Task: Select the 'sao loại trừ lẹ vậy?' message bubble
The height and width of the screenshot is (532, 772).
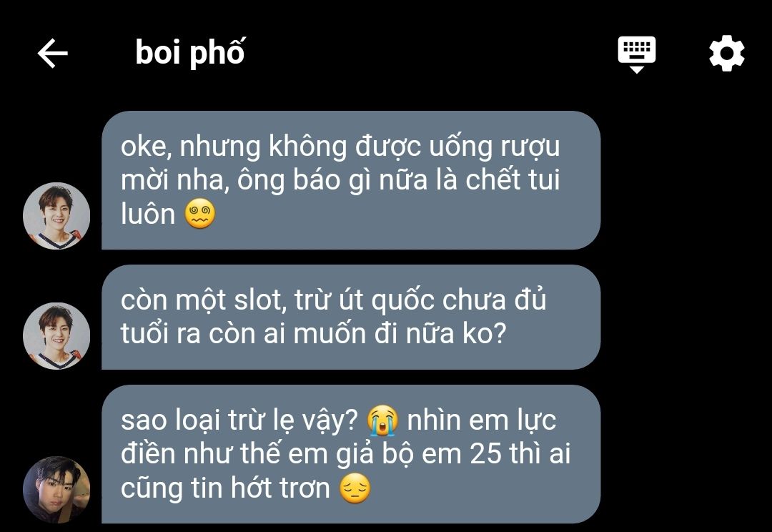Action: point(351,454)
